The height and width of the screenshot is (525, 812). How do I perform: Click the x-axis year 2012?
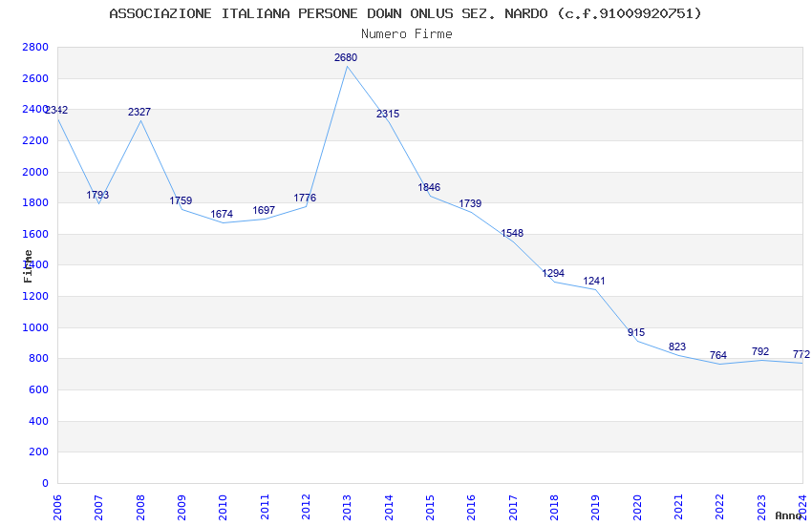coord(306,507)
